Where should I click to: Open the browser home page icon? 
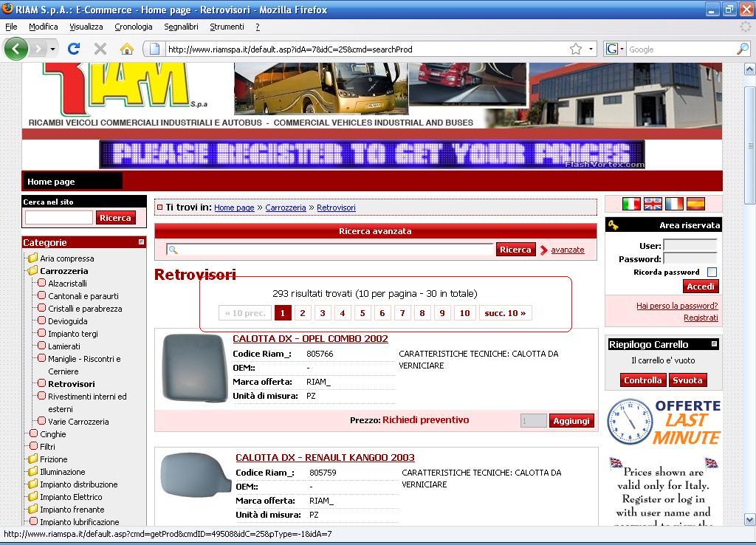(126, 49)
